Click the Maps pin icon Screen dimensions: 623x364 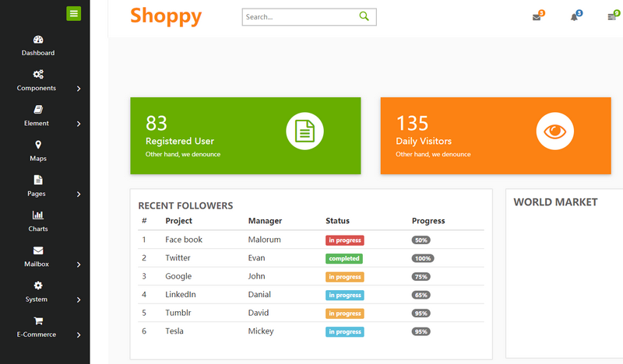click(38, 145)
